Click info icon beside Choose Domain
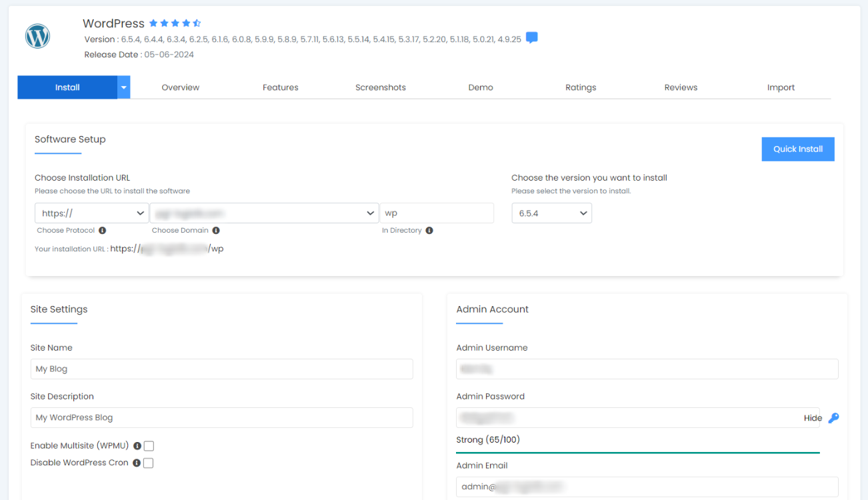The image size is (868, 500). (x=215, y=230)
